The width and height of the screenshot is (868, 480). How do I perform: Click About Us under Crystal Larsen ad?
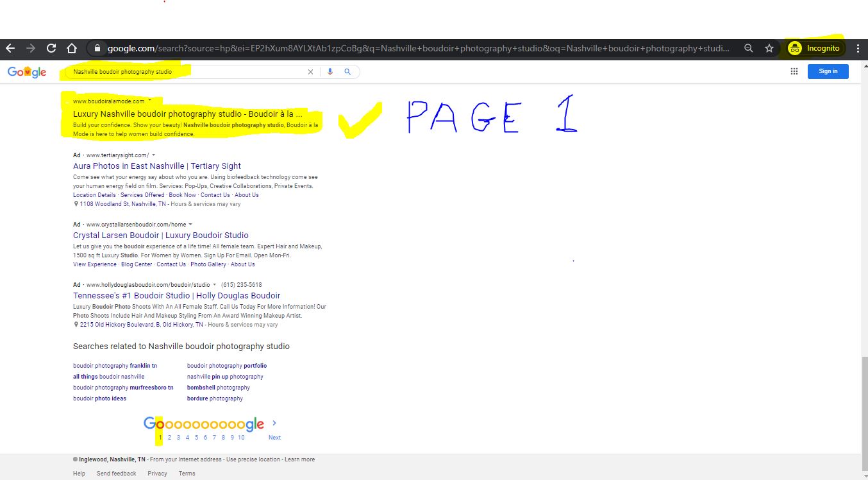243,264
